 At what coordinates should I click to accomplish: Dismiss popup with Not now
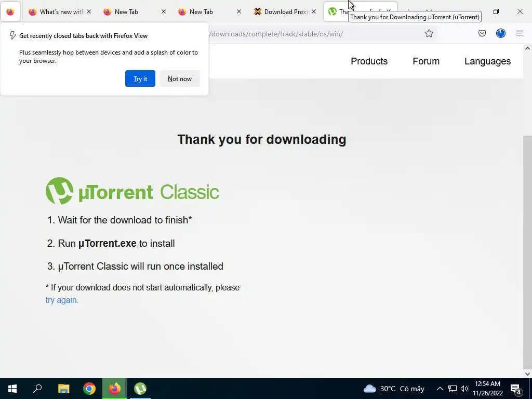pyautogui.click(x=179, y=78)
